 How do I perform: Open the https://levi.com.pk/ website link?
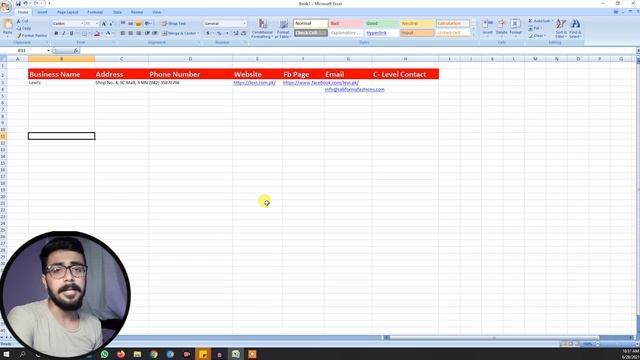[254, 83]
